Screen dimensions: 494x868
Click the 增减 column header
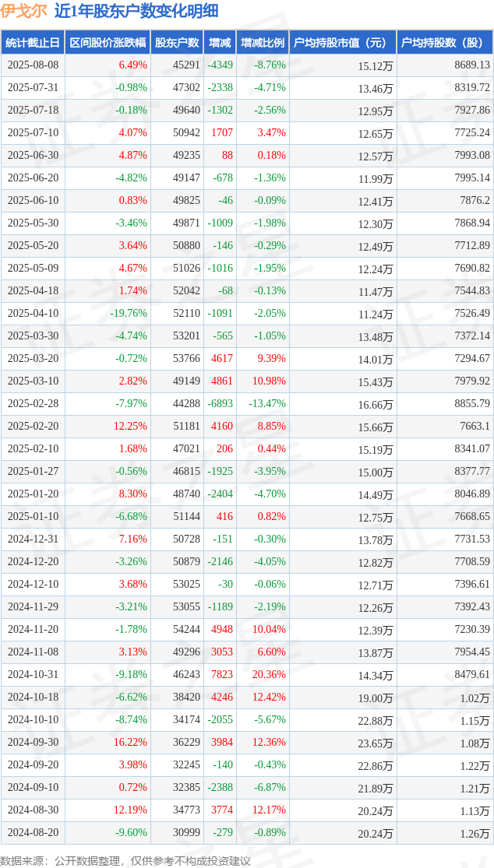click(219, 43)
